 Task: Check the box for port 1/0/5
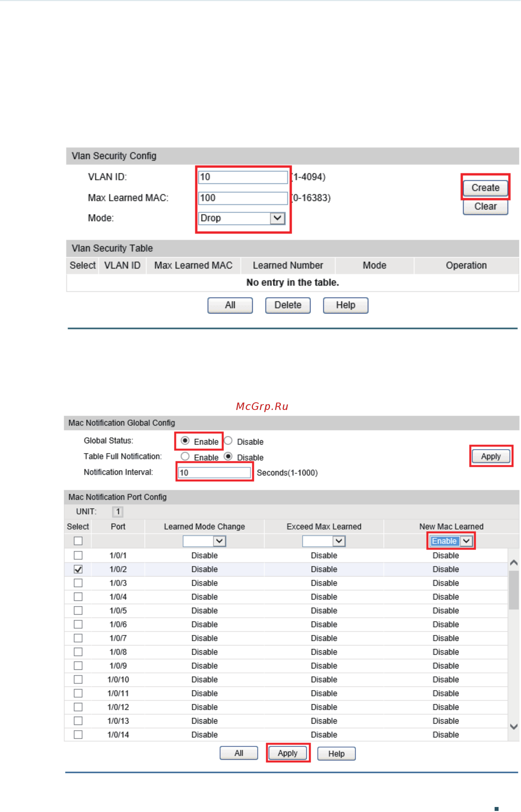(x=78, y=611)
